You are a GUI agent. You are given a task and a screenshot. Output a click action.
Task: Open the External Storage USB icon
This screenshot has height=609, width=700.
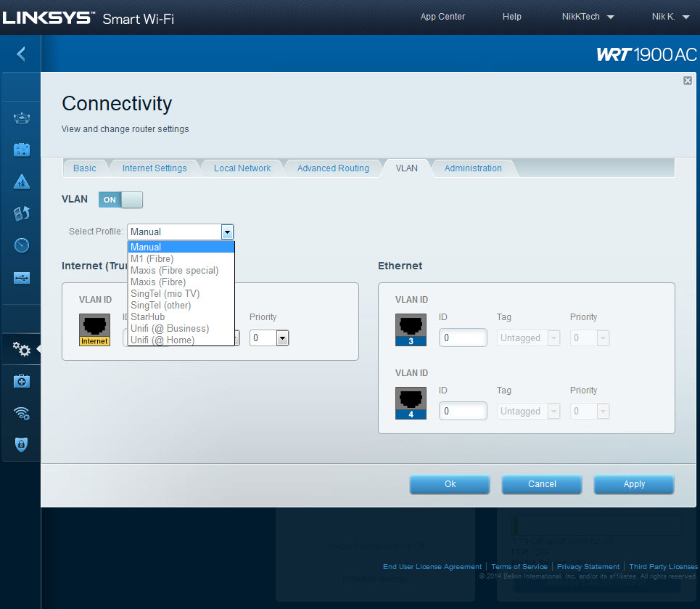[x=22, y=278]
